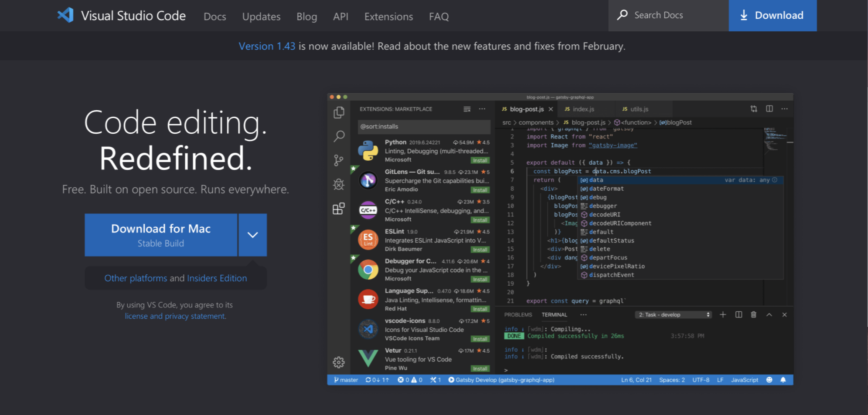The image size is (868, 415).
Task: Close the blog-post.js tab
Action: click(551, 109)
